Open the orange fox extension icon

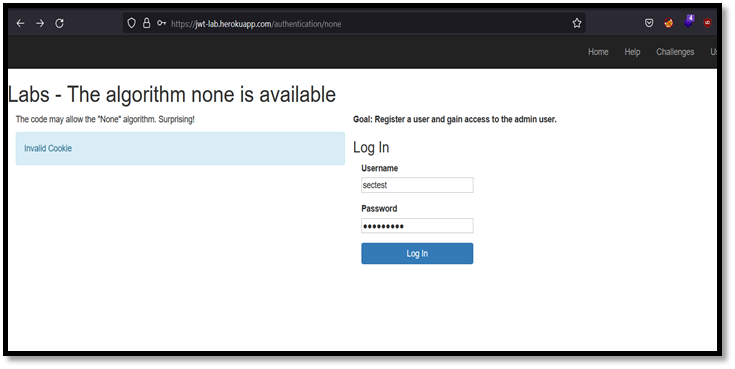pyautogui.click(x=668, y=23)
